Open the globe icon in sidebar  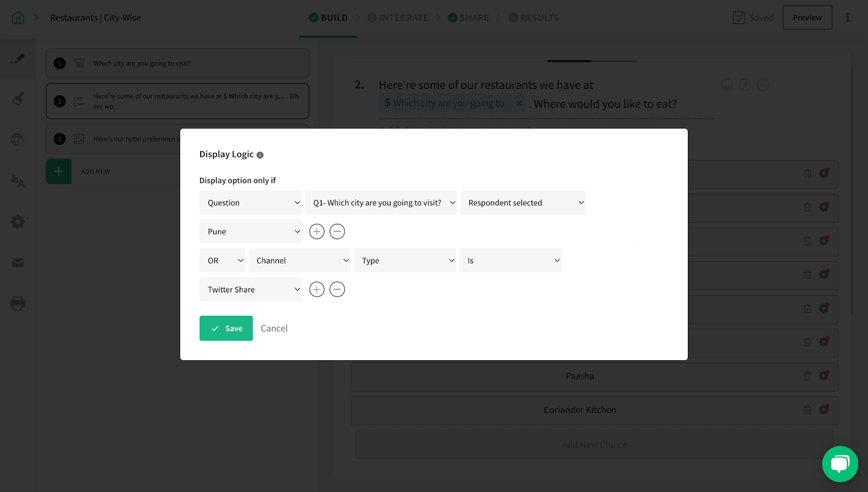18,140
